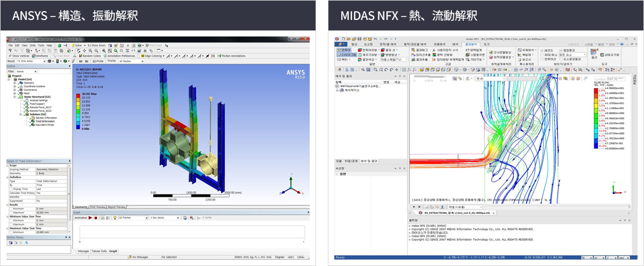The height and width of the screenshot is (266, 644).
Task: Close the Section Planes panel
Action: [70, 237]
